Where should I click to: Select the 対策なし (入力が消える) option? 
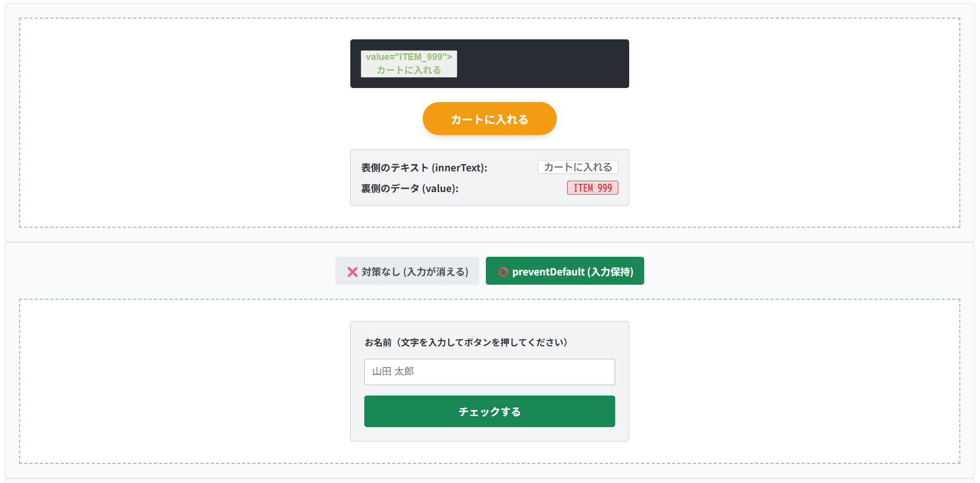407,271
